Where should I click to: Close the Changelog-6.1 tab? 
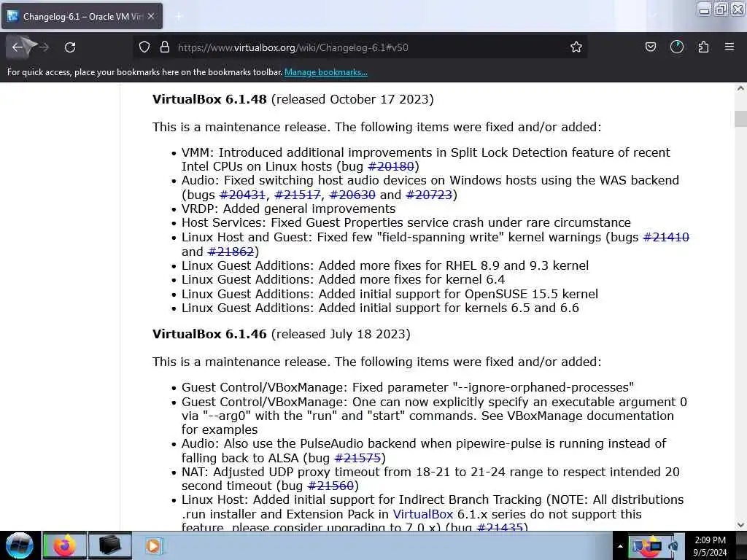point(151,16)
